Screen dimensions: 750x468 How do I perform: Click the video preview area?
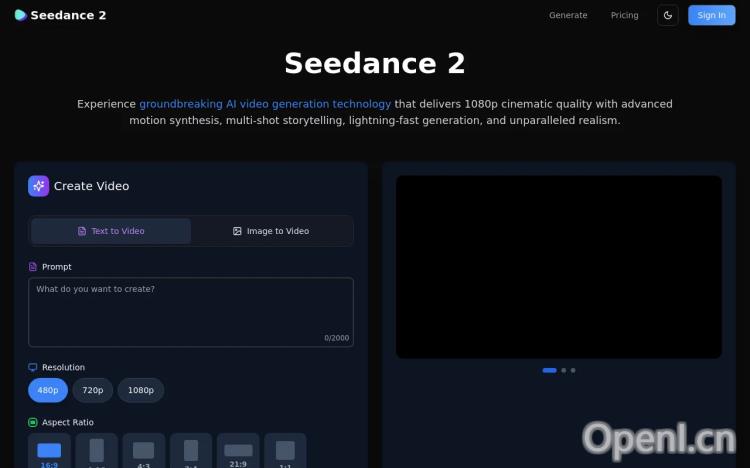click(x=559, y=267)
